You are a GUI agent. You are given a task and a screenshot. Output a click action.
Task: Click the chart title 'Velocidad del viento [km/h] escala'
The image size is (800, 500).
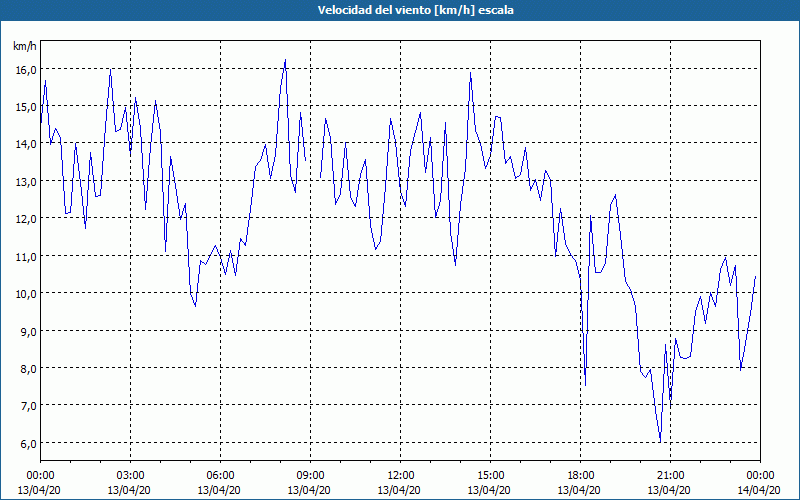tap(415, 10)
